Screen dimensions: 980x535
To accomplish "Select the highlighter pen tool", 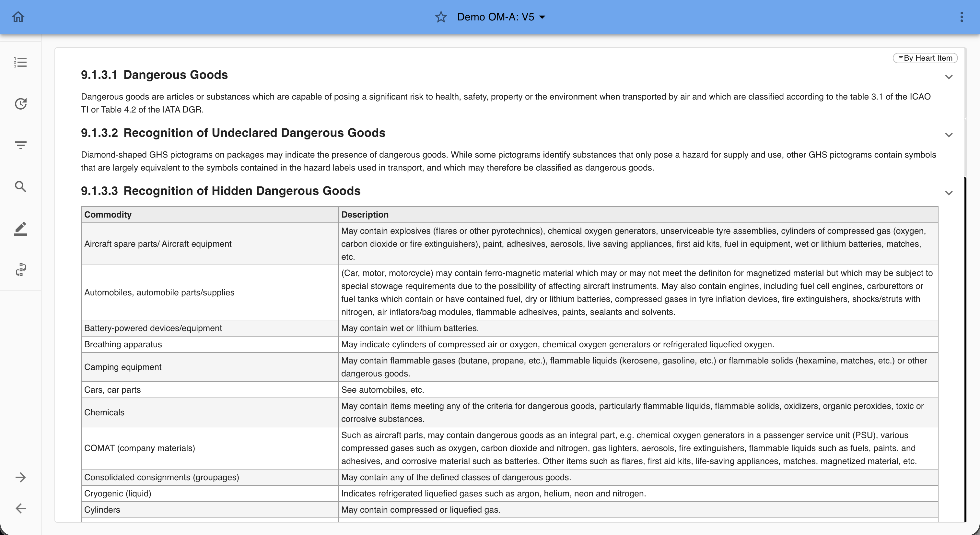I will coord(20,229).
